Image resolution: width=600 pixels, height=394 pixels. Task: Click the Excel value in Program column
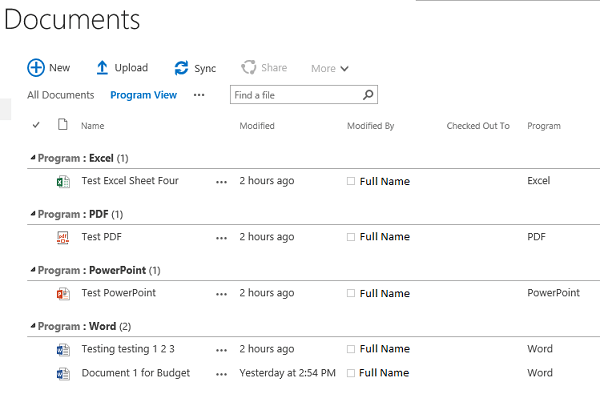point(539,181)
